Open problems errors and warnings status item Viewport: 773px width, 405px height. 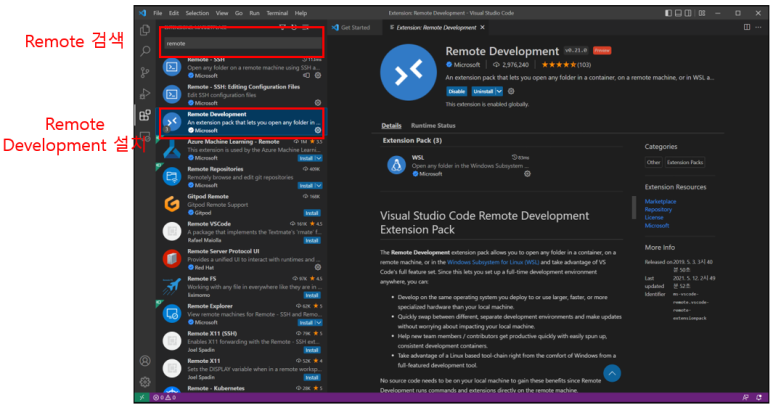point(165,397)
